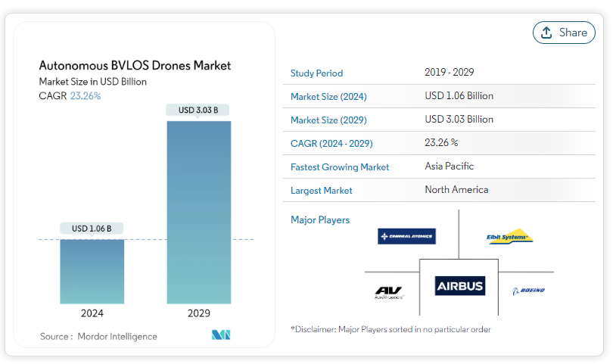Select the Market Size (2029) label

(x=328, y=120)
